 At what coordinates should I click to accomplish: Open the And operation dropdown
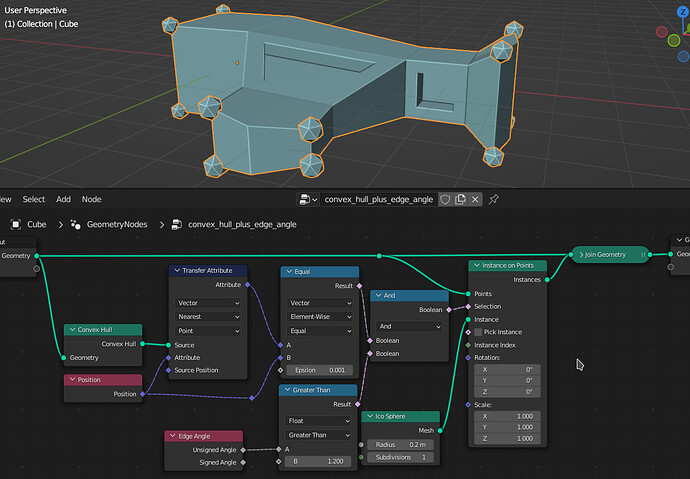point(409,326)
